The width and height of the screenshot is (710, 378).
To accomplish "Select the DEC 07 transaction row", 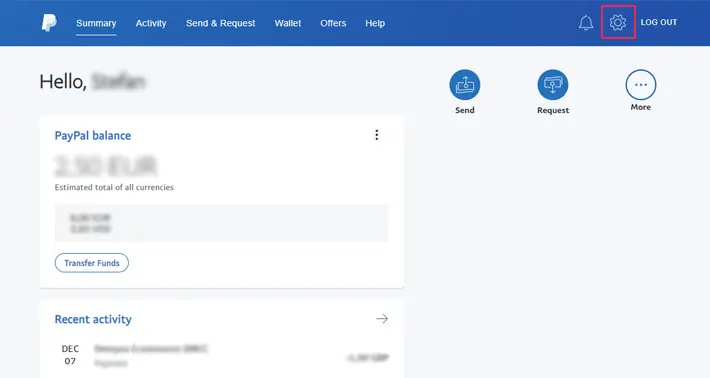I will point(222,355).
